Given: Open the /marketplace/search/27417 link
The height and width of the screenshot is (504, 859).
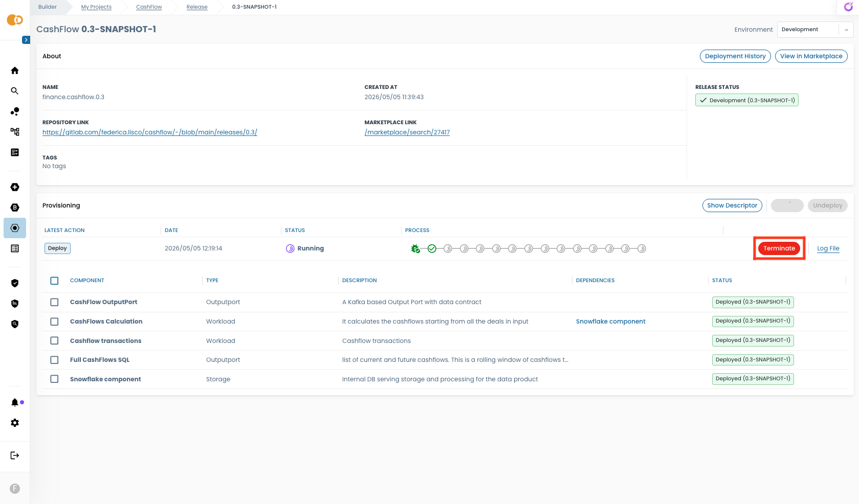Looking at the screenshot, I should (x=407, y=132).
